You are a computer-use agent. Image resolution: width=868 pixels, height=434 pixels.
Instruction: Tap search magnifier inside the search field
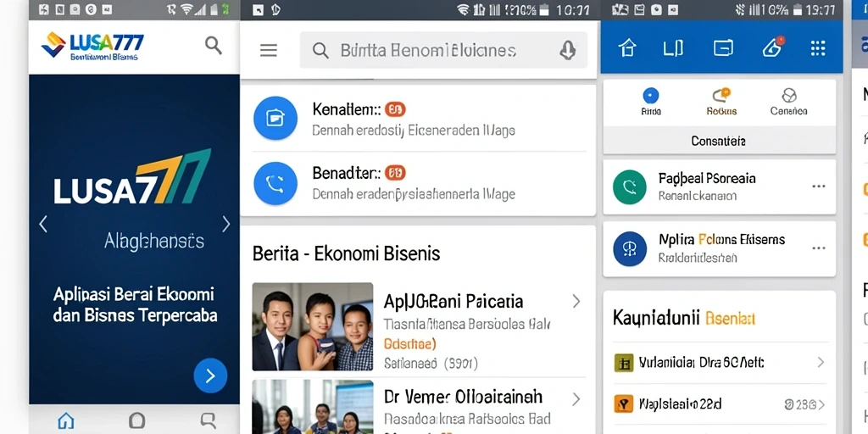click(x=320, y=50)
